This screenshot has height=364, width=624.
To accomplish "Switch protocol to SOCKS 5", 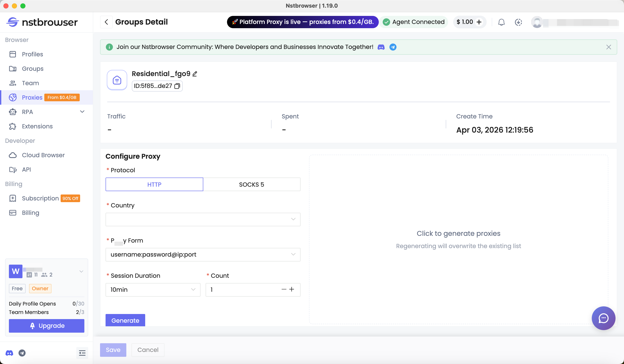I will coord(251,184).
